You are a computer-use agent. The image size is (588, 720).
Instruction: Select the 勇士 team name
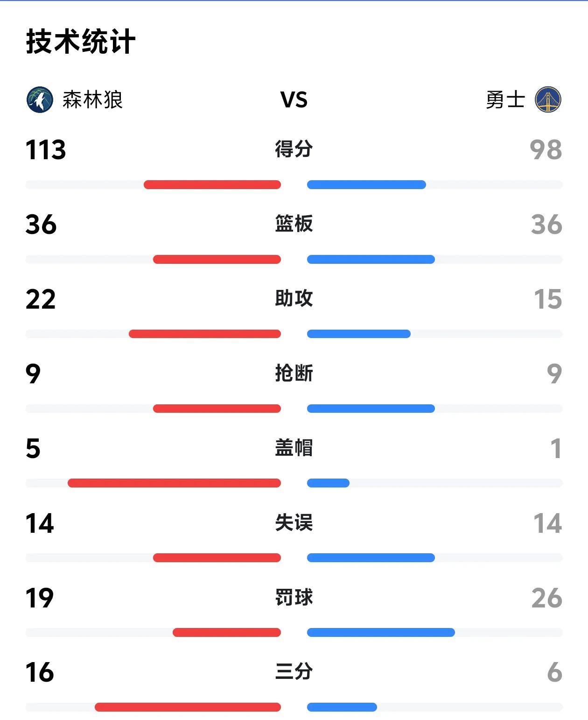[x=505, y=99]
